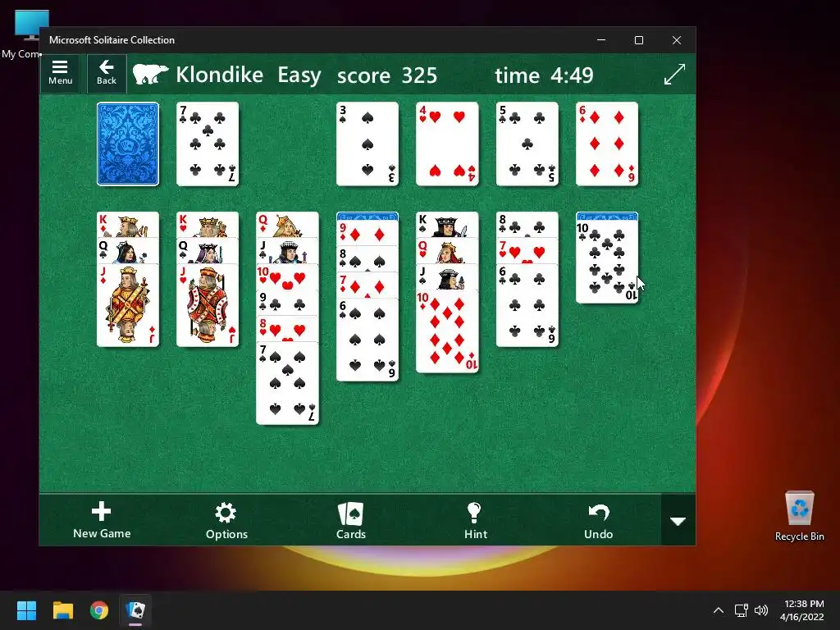The width and height of the screenshot is (840, 630).
Task: Click the score 325 readout
Action: tap(387, 75)
